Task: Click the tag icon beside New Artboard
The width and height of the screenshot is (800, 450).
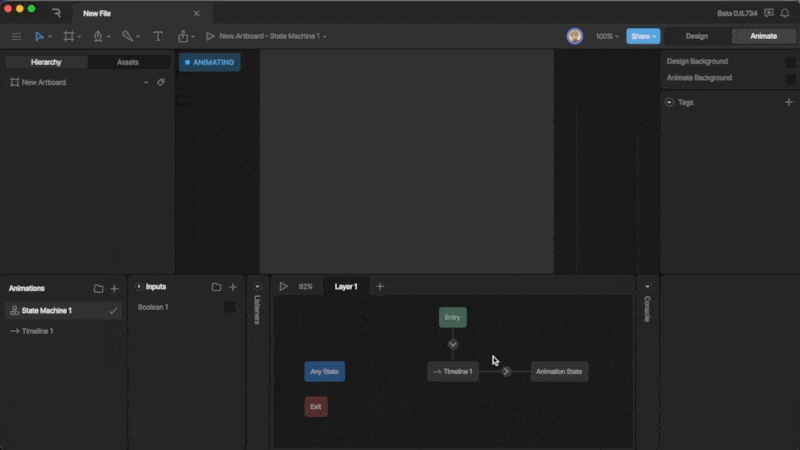Action: (x=161, y=82)
